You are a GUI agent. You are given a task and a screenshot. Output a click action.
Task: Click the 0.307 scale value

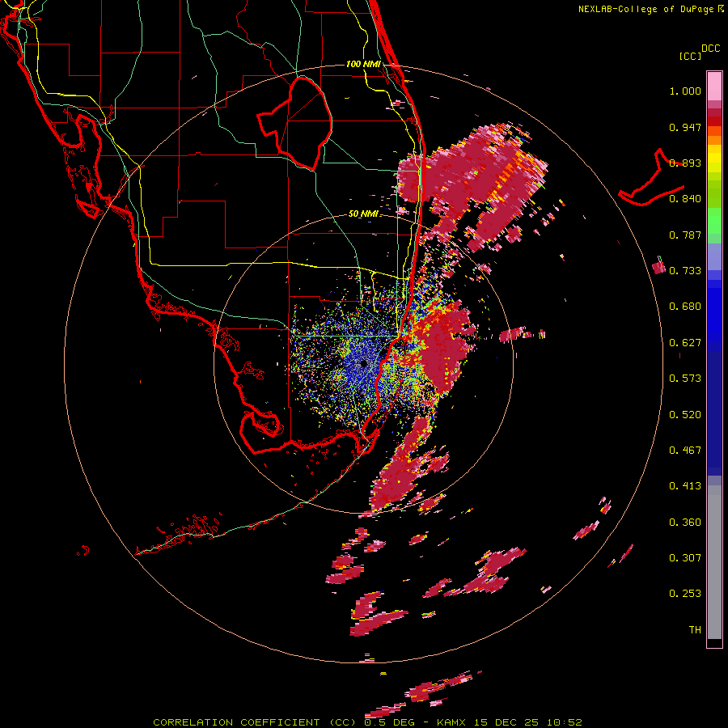coord(685,558)
